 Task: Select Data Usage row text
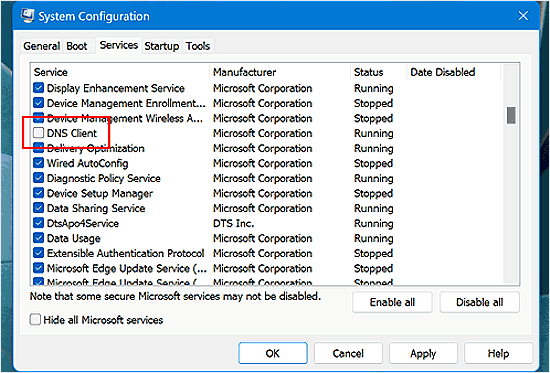74,239
